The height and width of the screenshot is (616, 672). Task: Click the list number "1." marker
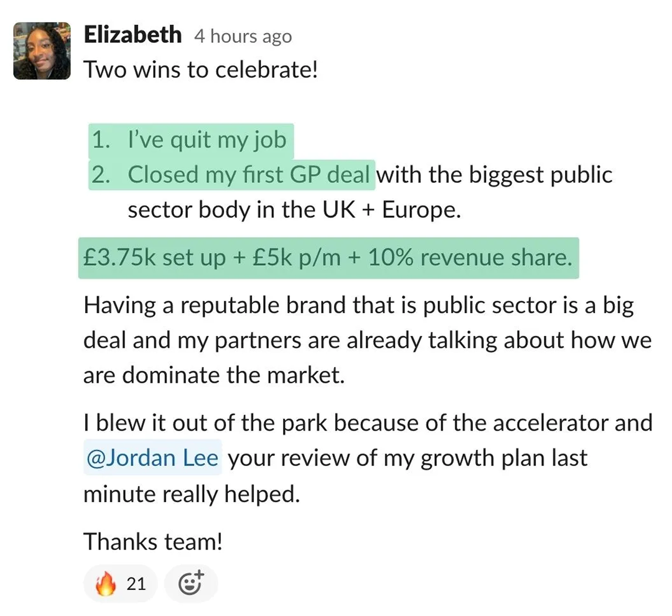point(101,139)
